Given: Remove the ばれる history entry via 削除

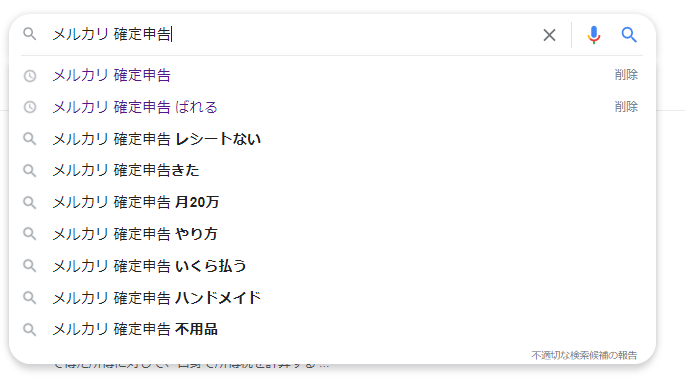Looking at the screenshot, I should coord(626,107).
